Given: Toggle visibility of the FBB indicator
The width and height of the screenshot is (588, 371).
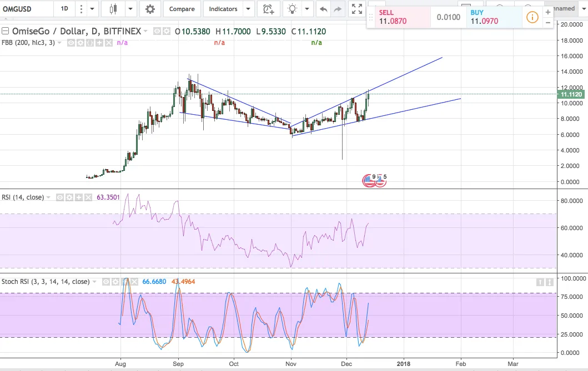Looking at the screenshot, I should click(71, 43).
